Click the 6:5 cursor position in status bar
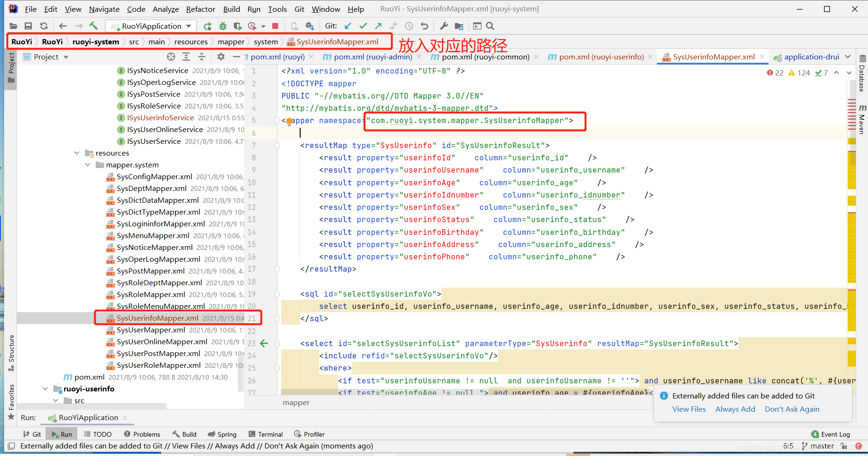This screenshot has height=456, width=868. click(x=788, y=446)
